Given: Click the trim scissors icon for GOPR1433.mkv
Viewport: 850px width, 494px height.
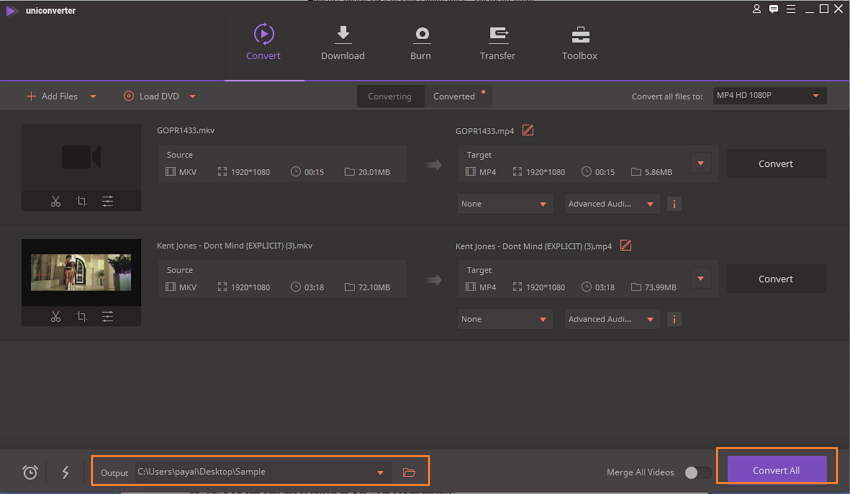Looking at the screenshot, I should [56, 201].
